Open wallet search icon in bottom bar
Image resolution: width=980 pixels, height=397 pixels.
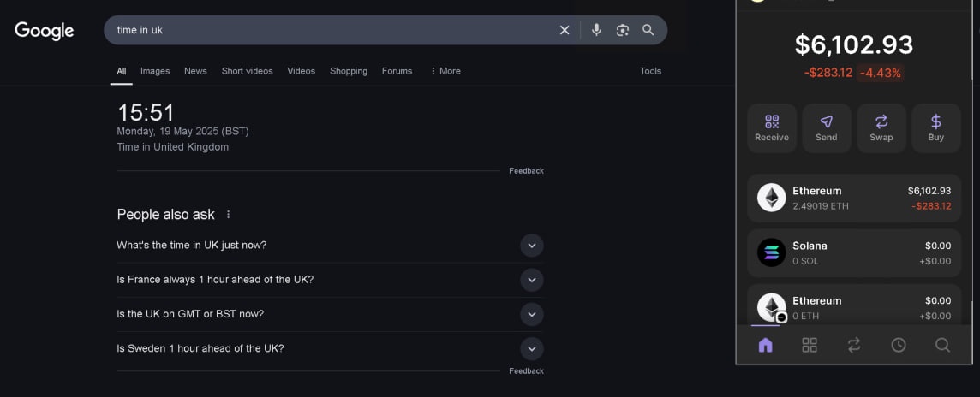coord(942,345)
